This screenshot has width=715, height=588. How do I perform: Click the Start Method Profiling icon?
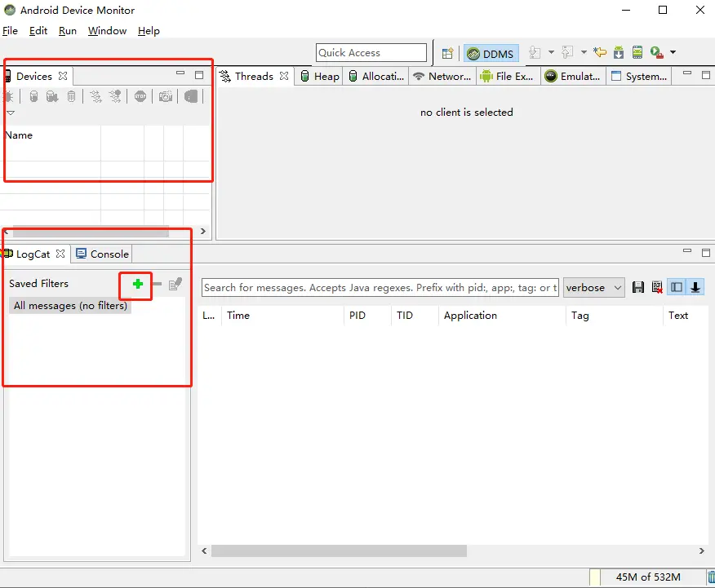pos(115,96)
